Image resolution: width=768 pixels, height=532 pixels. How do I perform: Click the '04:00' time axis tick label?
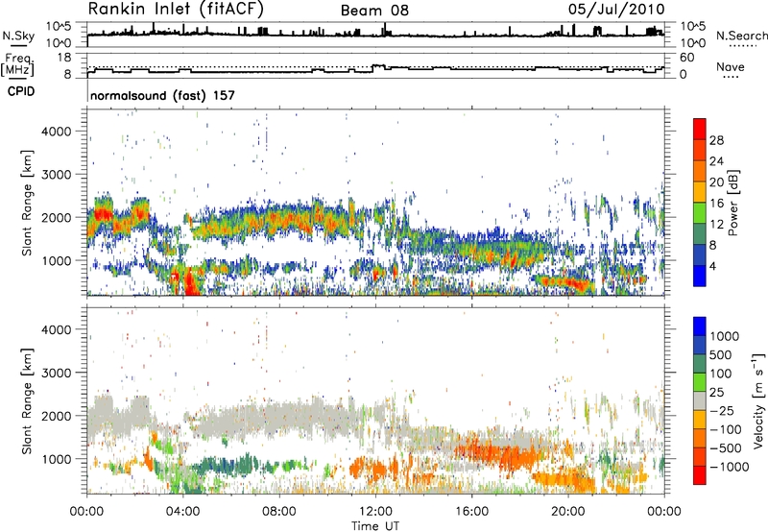coord(182,512)
